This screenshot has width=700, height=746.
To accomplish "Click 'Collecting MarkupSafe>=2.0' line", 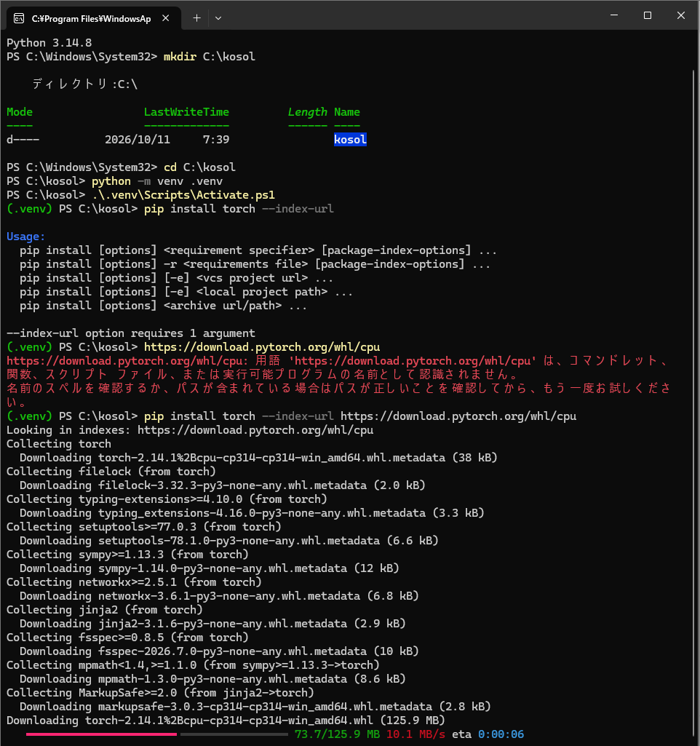I will click(160, 693).
